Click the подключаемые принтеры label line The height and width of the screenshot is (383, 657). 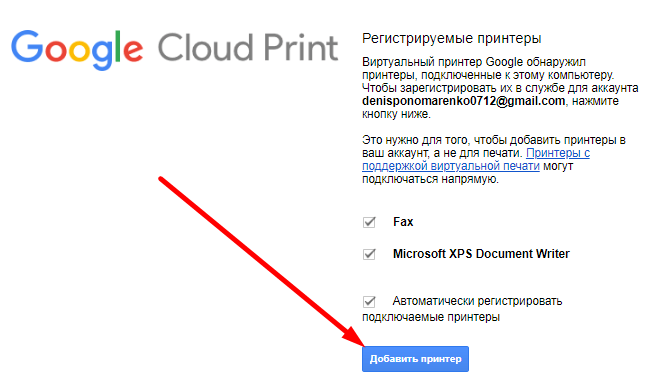[x=431, y=317]
